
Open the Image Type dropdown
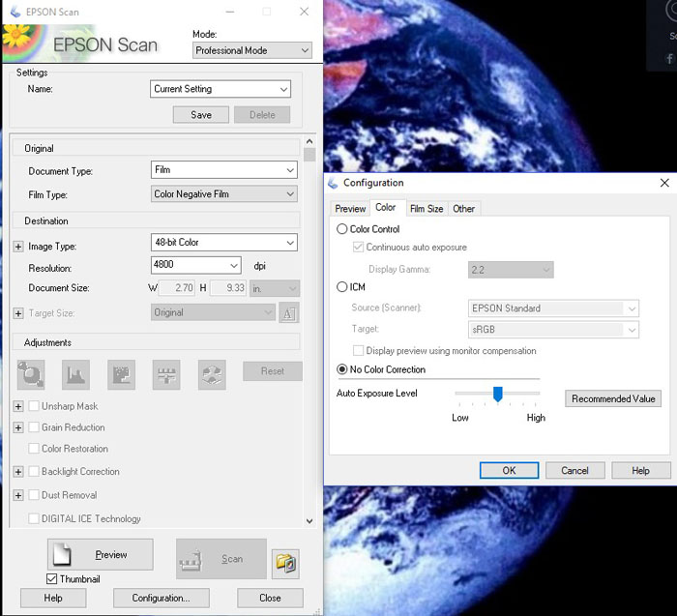(224, 242)
